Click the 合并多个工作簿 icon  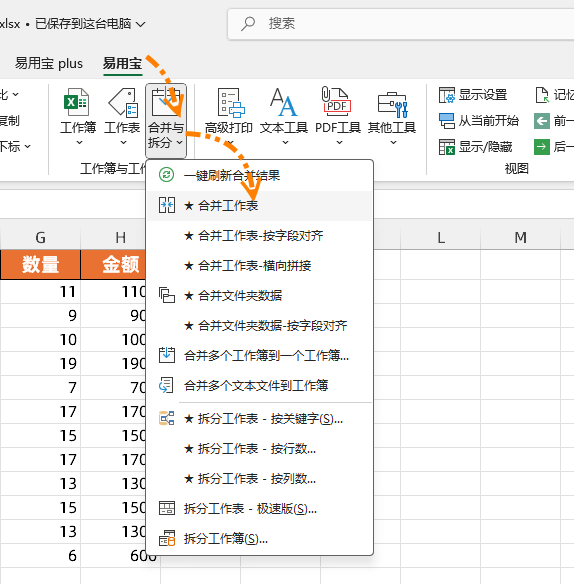click(167, 355)
